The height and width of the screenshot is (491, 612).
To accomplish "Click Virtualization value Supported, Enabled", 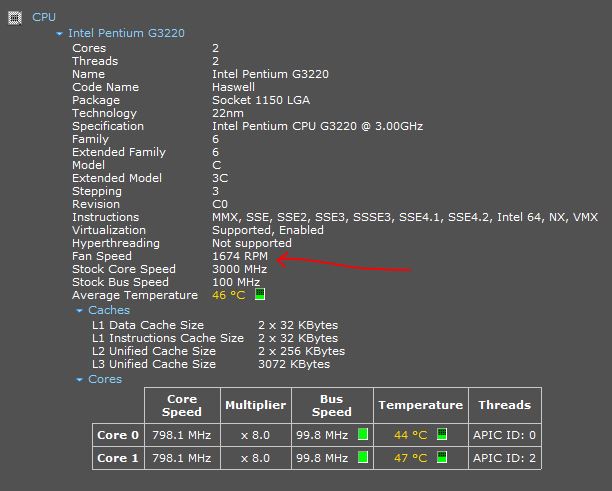I will pos(268,230).
